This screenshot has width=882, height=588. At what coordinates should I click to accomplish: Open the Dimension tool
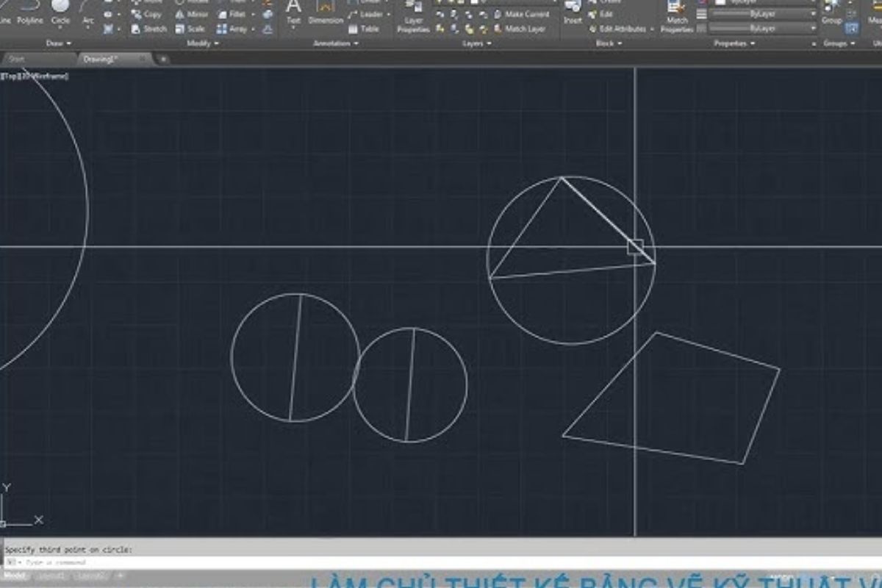coord(326,13)
